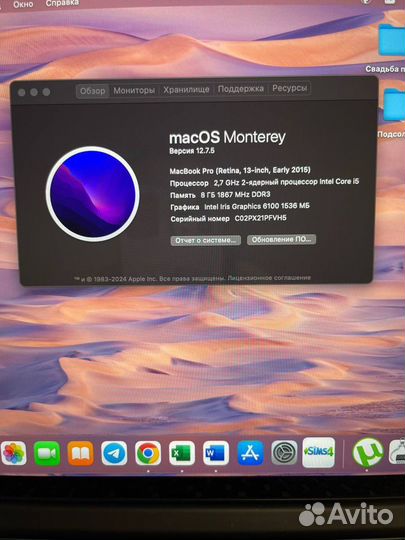Open the Подсол folder on desktop

394,105
